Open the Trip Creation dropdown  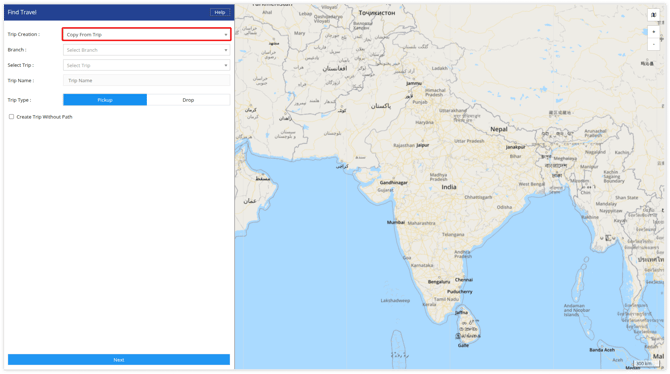point(147,35)
